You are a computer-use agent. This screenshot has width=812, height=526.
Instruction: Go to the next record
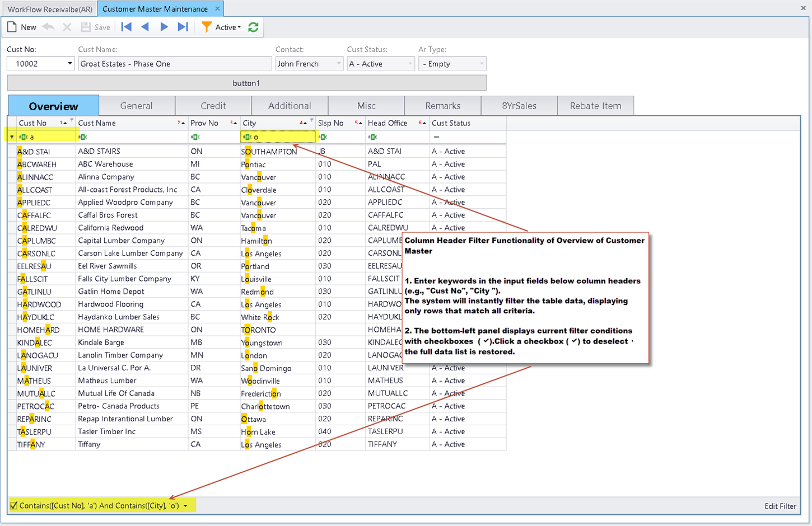[x=164, y=27]
